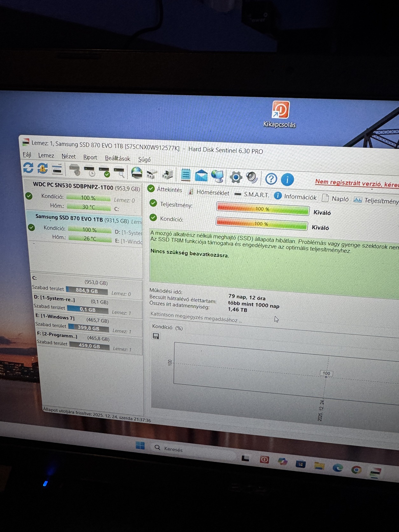
Task: Click the Teljesítmény 100 % gradient bar
Action: pyautogui.click(x=263, y=209)
